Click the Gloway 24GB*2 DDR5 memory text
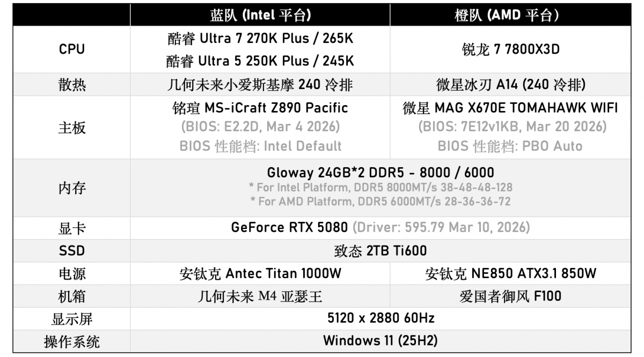 [x=380, y=173]
